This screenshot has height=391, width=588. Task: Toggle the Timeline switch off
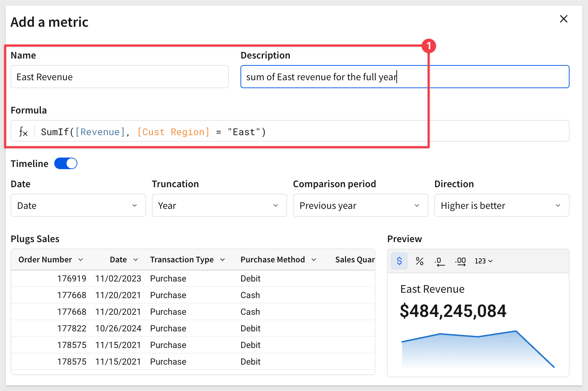[66, 163]
